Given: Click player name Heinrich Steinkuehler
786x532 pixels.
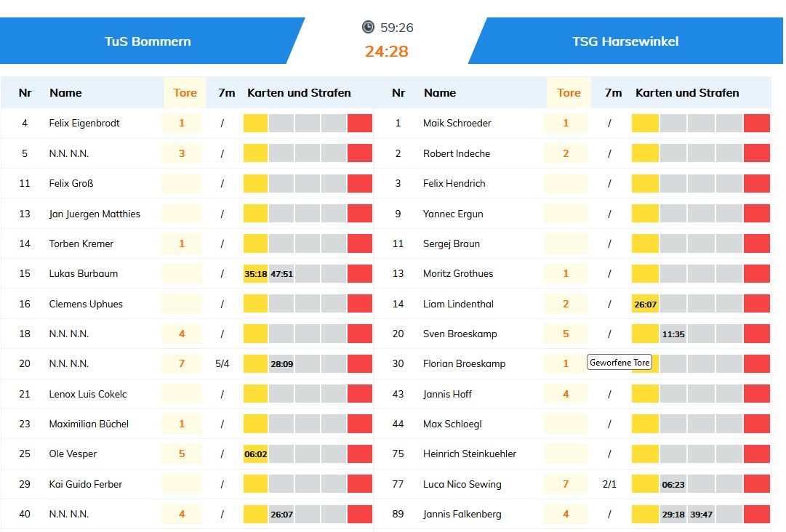Looking at the screenshot, I should coord(470,454).
